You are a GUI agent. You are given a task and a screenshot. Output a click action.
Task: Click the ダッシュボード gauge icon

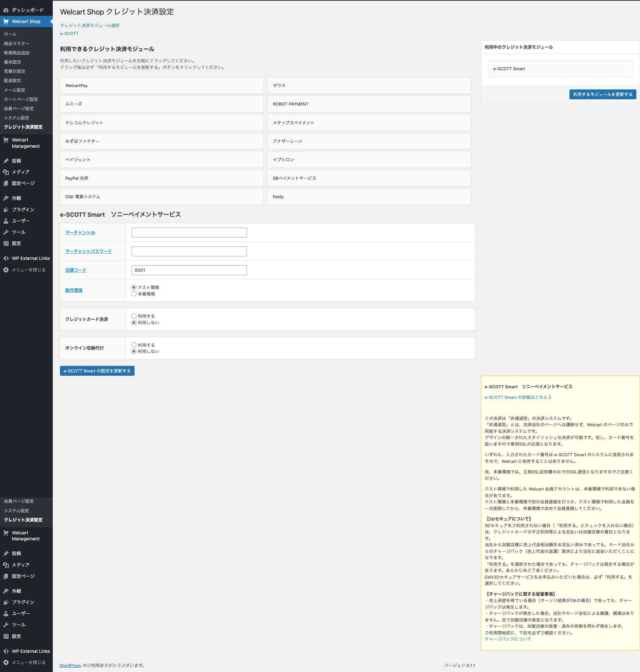(6, 10)
